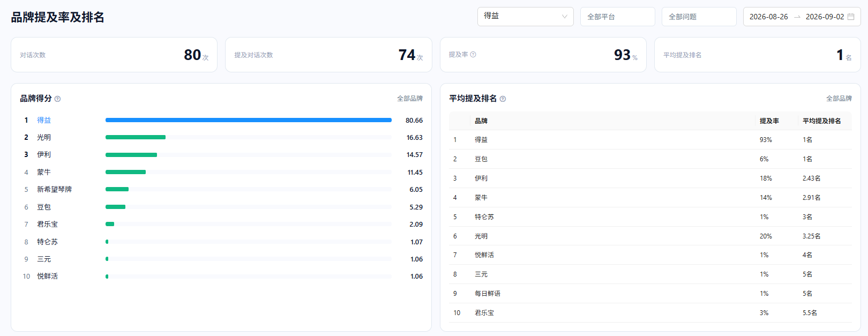Click the help icon beside 品牌得分 title
This screenshot has width=868, height=336.
click(x=57, y=99)
